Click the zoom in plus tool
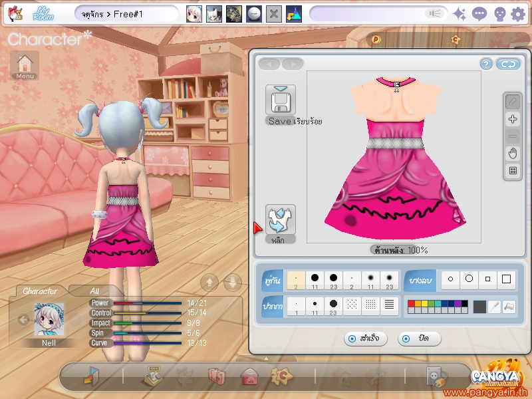 click(x=513, y=119)
